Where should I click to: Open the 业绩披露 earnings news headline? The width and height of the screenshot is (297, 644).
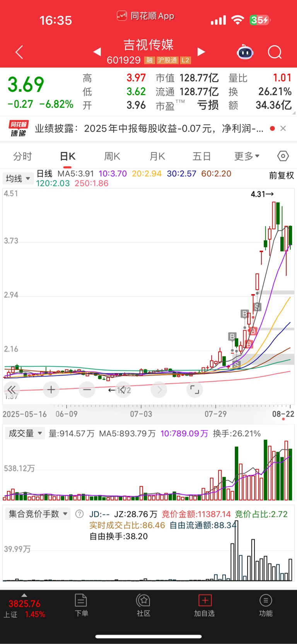[x=149, y=128]
